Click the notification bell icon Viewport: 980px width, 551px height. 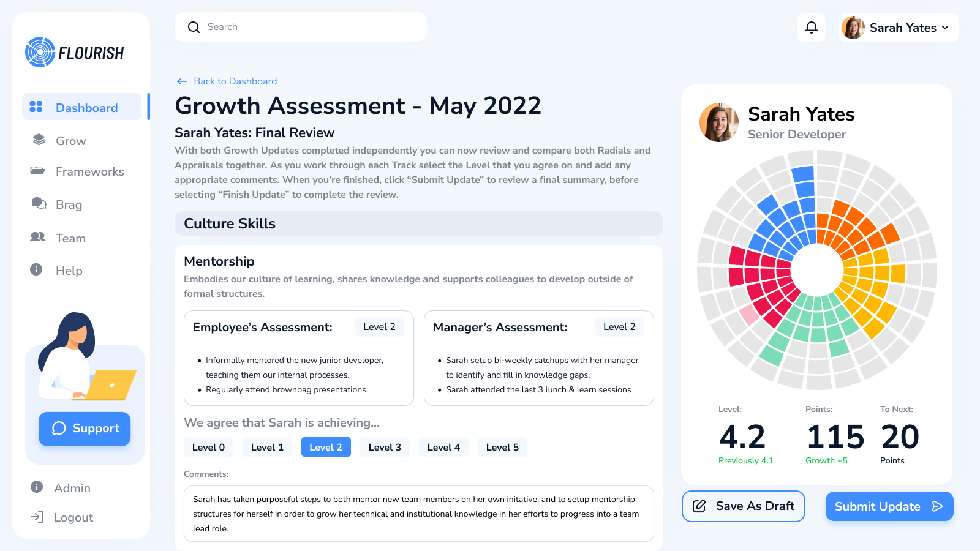pyautogui.click(x=811, y=28)
